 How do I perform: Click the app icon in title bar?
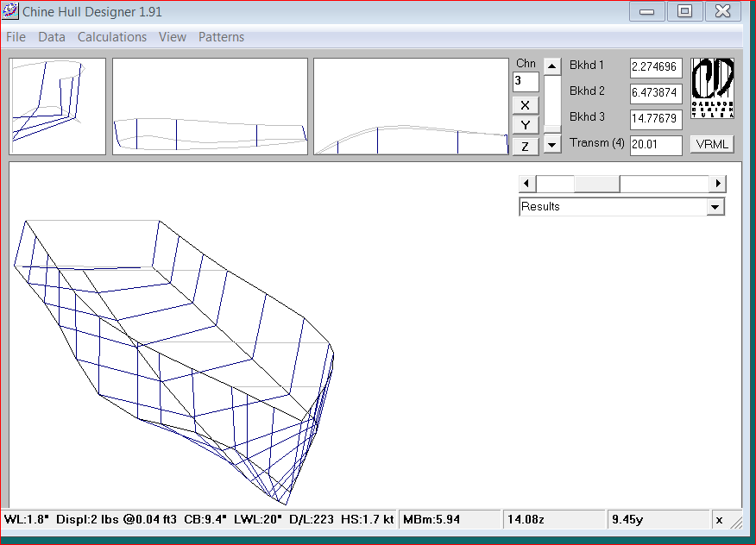(x=11, y=12)
